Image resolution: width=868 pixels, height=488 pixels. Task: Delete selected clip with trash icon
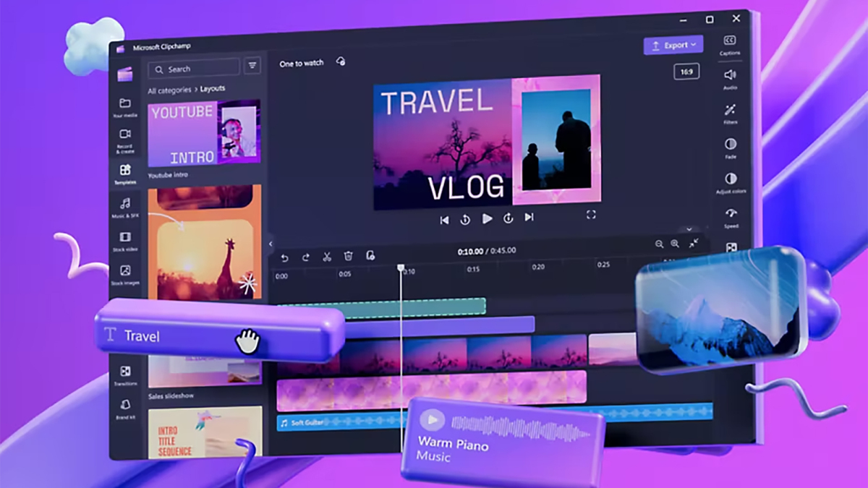[x=348, y=256]
